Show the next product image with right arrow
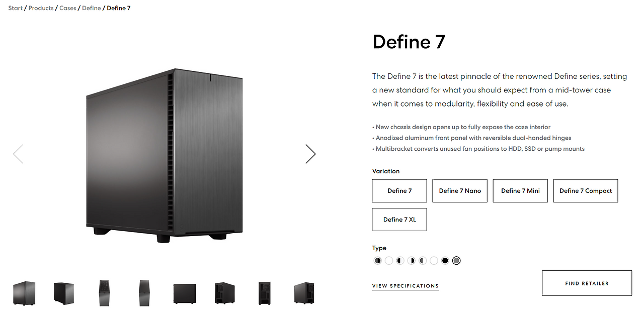This screenshot has height=316, width=644. coord(310,154)
